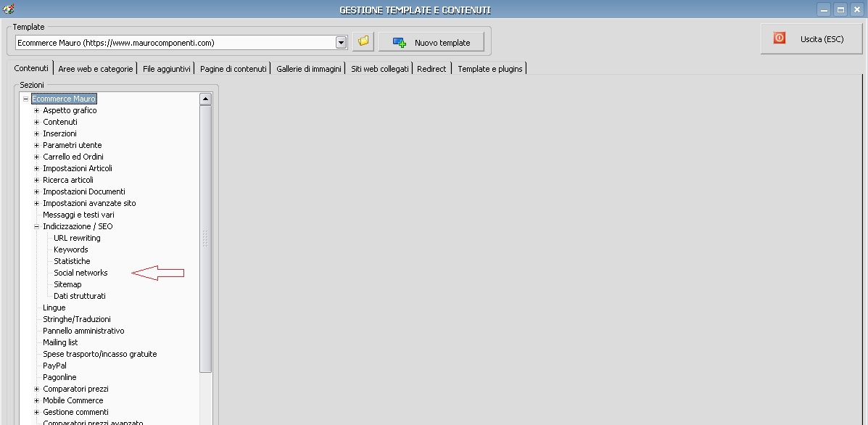Viewport: 868px width, 425px height.
Task: Click Mobile Commerce label
Action: point(73,400)
